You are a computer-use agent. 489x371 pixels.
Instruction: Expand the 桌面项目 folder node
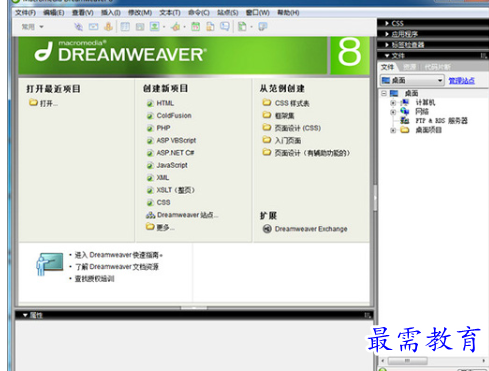click(393, 130)
